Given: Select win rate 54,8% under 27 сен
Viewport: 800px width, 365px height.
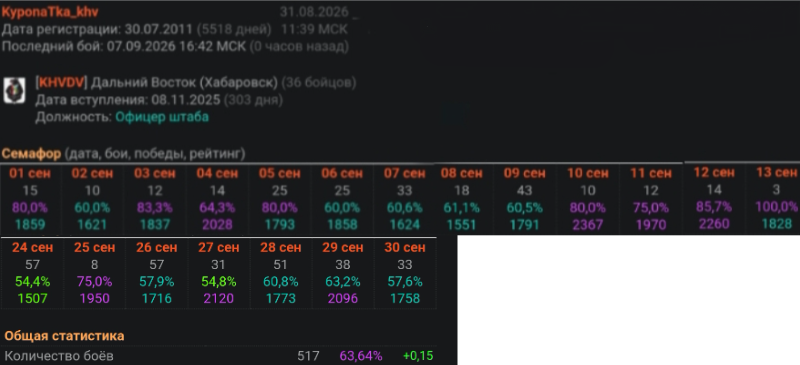Looking at the screenshot, I should pyautogui.click(x=218, y=282).
